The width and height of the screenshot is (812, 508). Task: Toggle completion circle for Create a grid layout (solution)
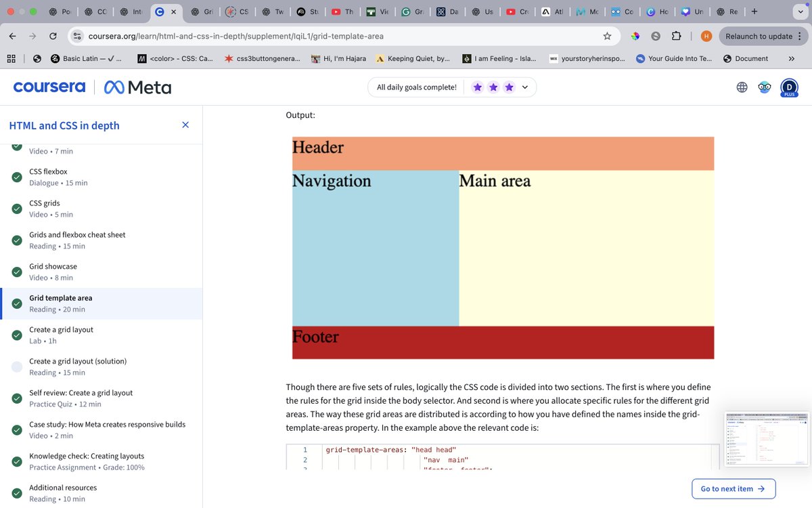(x=16, y=366)
